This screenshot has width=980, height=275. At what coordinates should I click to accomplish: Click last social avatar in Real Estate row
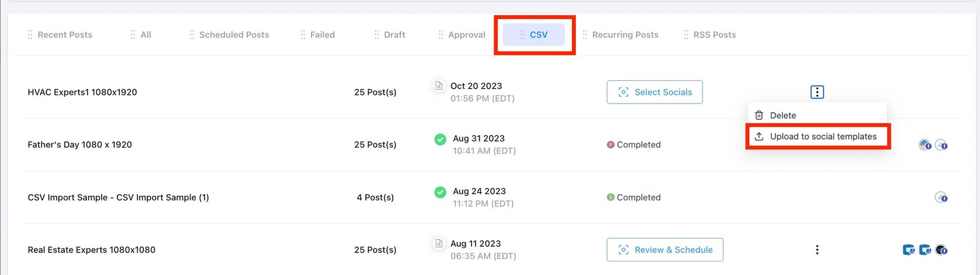(941, 250)
